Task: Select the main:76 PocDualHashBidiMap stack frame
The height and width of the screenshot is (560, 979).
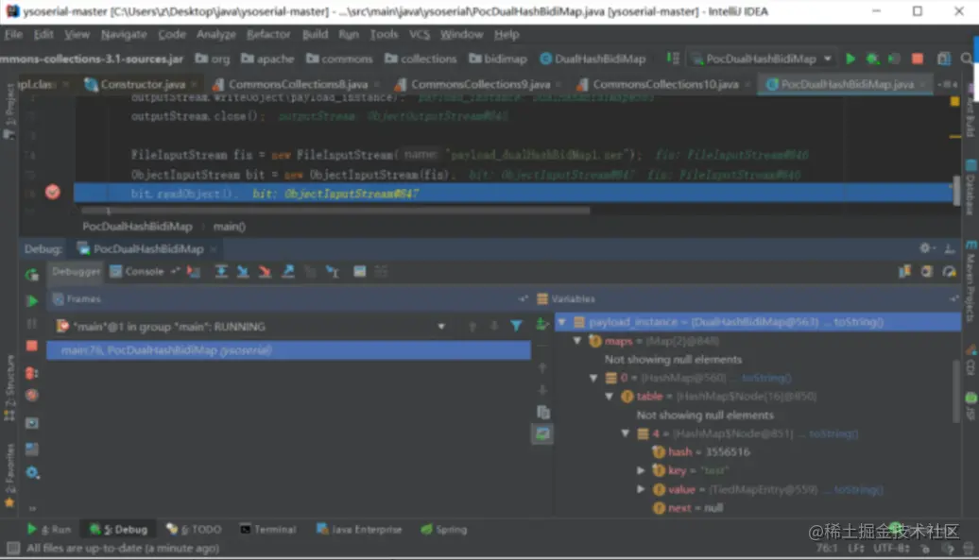Action: coord(288,349)
